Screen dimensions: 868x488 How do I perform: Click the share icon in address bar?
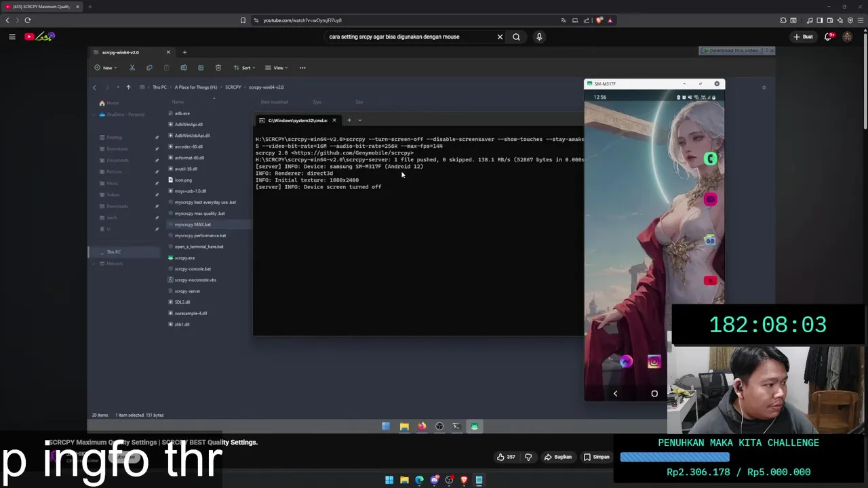pyautogui.click(x=587, y=20)
